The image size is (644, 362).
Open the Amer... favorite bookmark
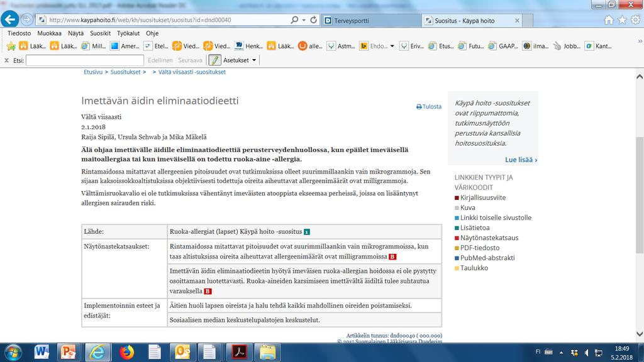pos(125,46)
